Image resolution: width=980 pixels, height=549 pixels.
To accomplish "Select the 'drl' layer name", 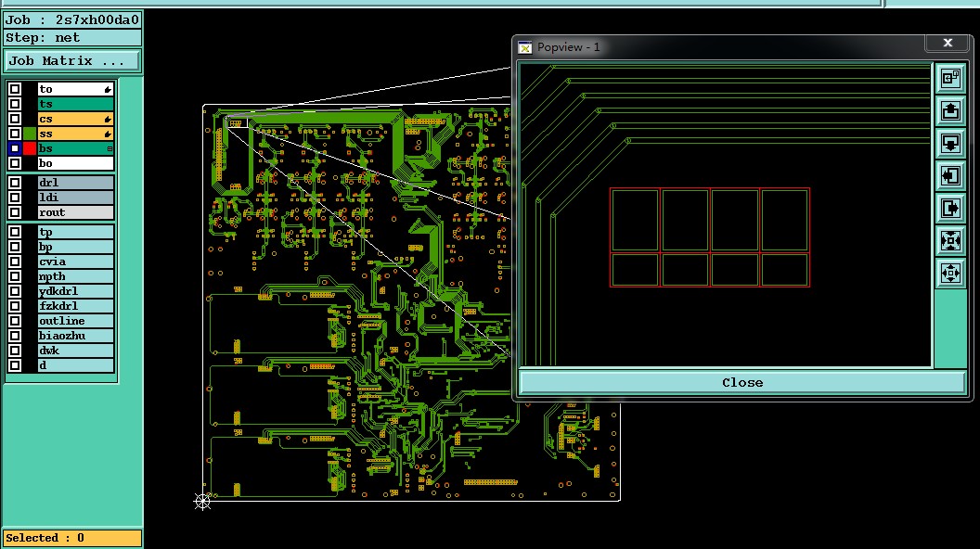I will click(75, 183).
